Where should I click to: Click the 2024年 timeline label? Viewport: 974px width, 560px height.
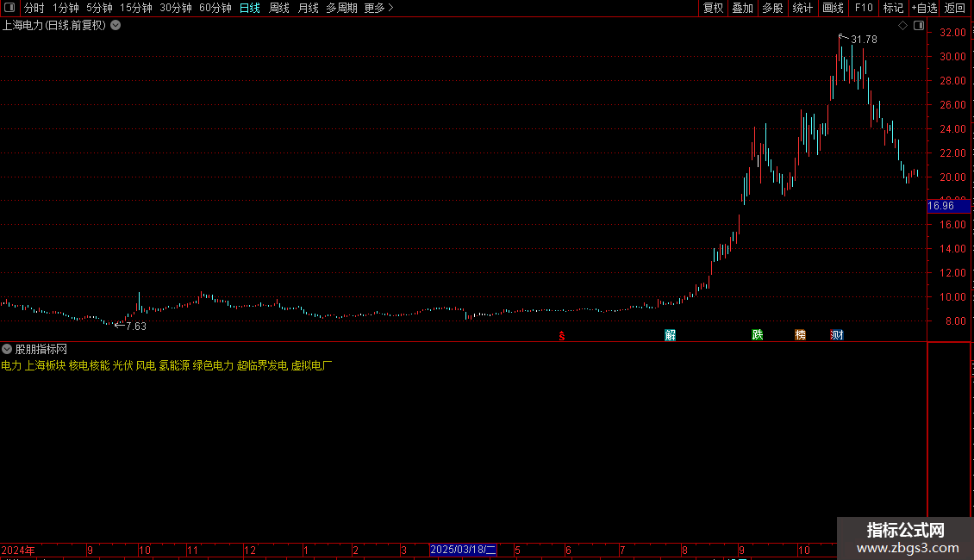pos(18,551)
